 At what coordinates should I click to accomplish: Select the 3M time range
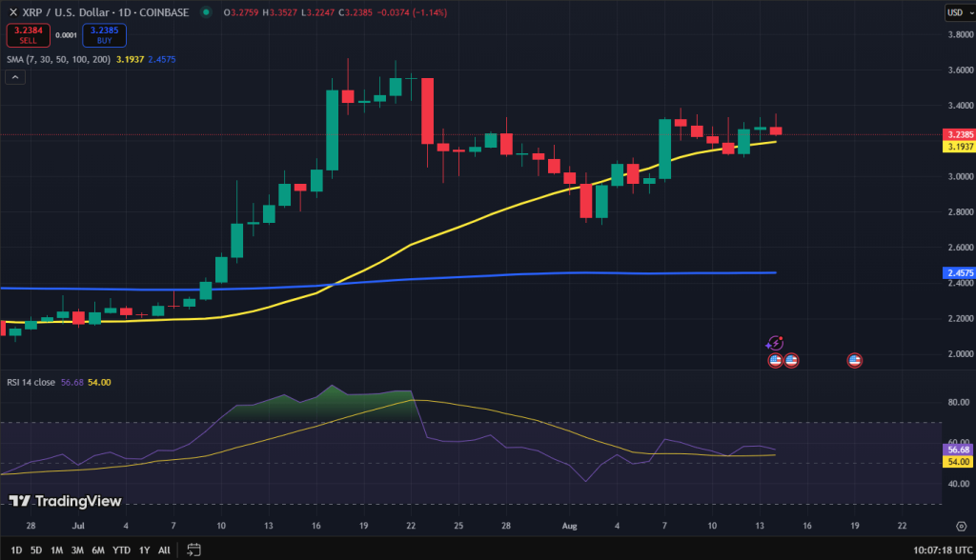click(77, 550)
